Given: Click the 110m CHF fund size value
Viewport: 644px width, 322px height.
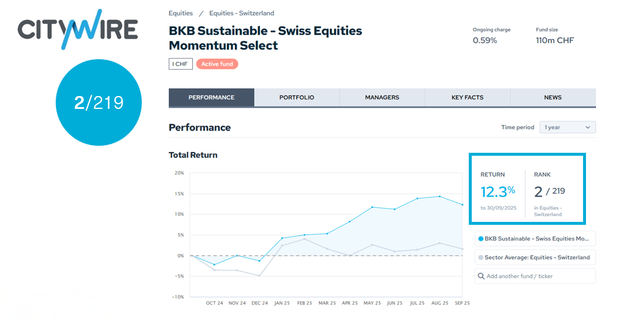Looking at the screenshot, I should pos(554,40).
